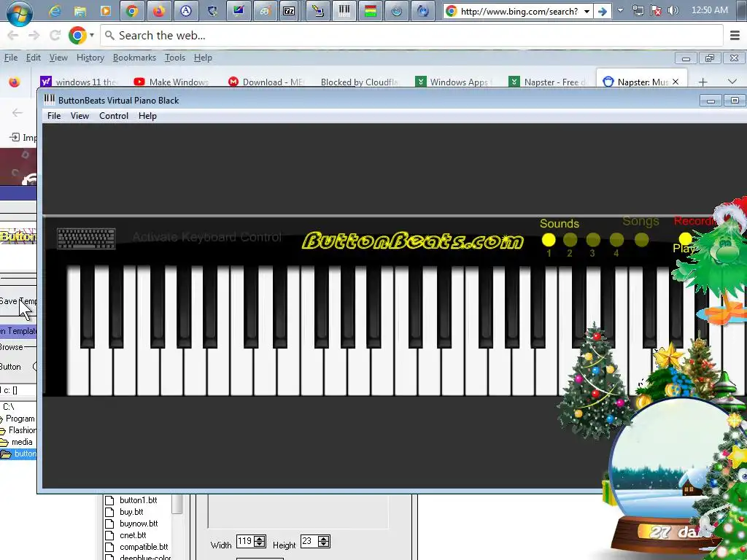Open the ButtonBeats piano Help menu
Screen dimensions: 747x560
pyautogui.click(x=147, y=116)
